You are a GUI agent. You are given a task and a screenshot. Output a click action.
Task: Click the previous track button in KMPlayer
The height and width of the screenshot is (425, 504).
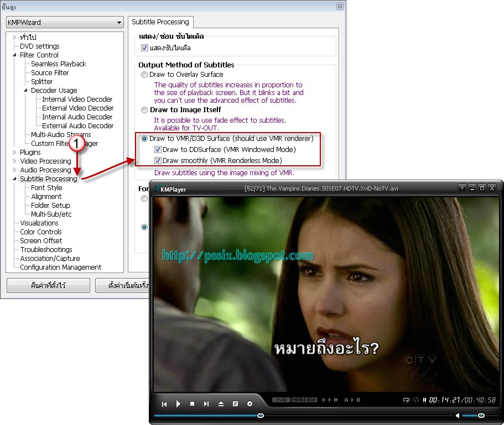164,404
